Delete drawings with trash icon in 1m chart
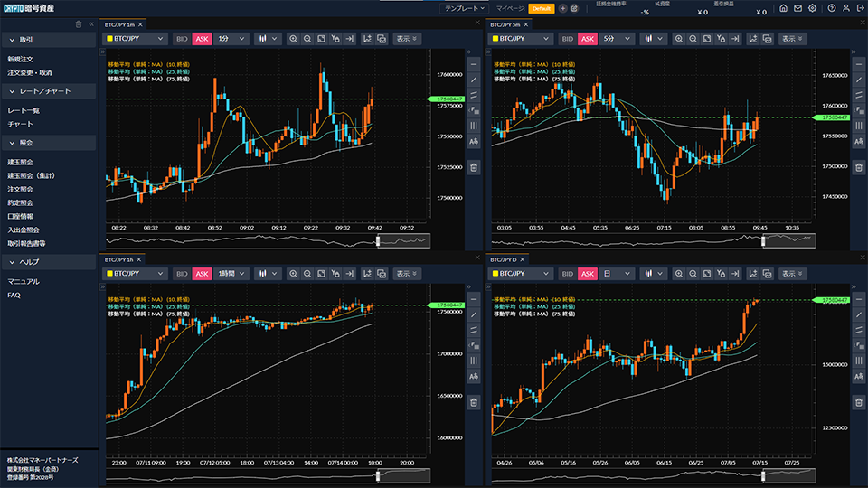Viewport: 868px width, 488px height. (x=473, y=168)
